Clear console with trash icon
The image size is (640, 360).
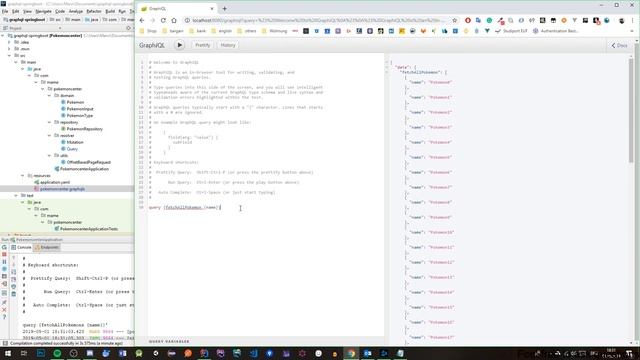[13, 294]
